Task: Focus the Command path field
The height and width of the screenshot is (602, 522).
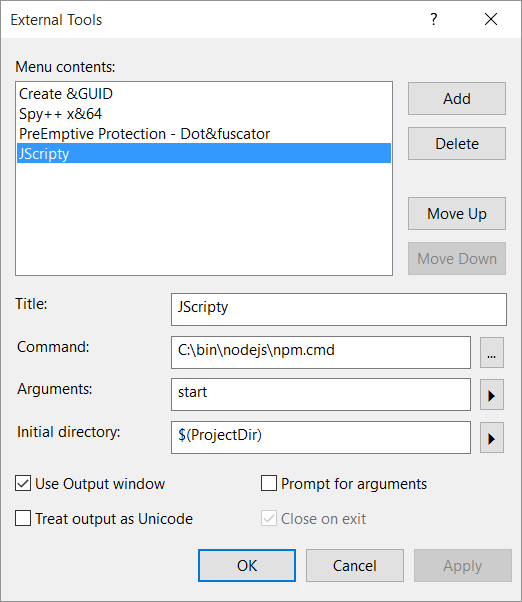Action: click(321, 352)
